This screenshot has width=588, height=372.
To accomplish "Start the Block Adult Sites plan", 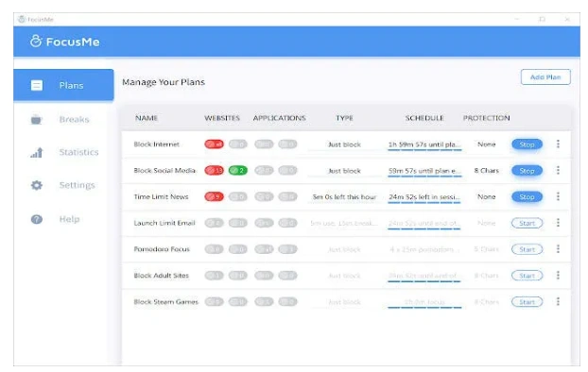I will coord(527,276).
